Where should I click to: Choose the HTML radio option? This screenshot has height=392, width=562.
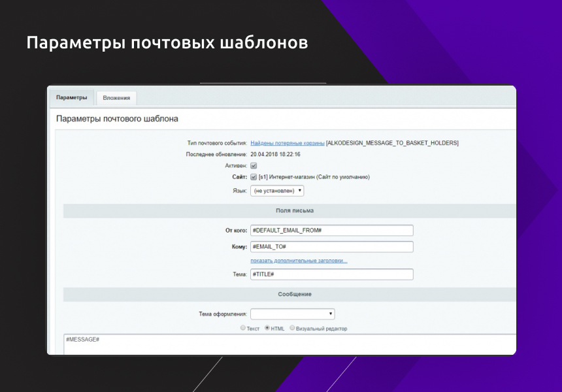coord(267,328)
